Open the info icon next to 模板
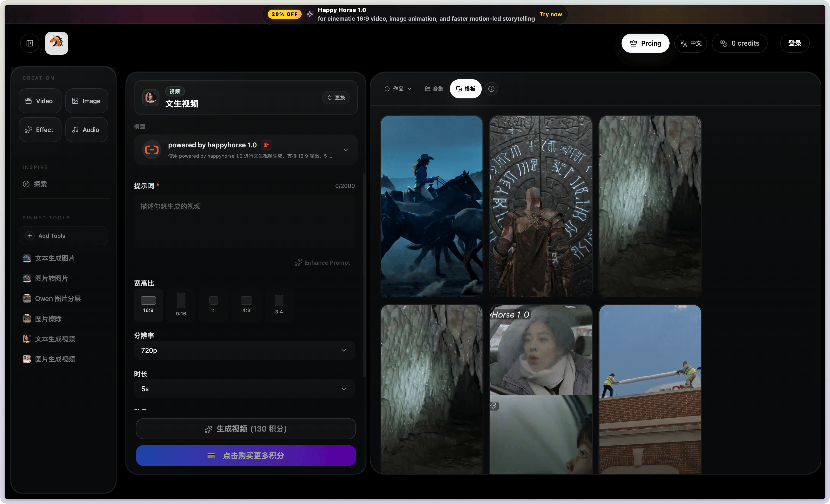 (x=491, y=89)
